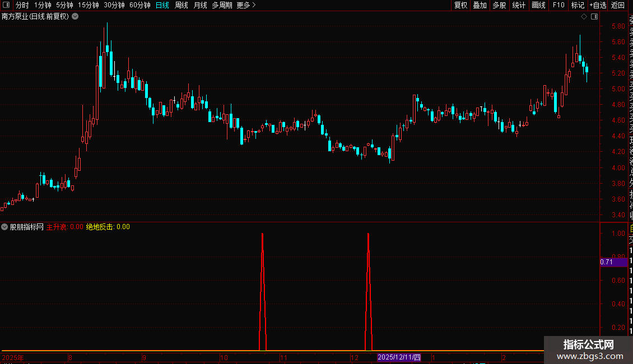
Task: Open the 画线 drawing tools
Action: tap(538, 5)
